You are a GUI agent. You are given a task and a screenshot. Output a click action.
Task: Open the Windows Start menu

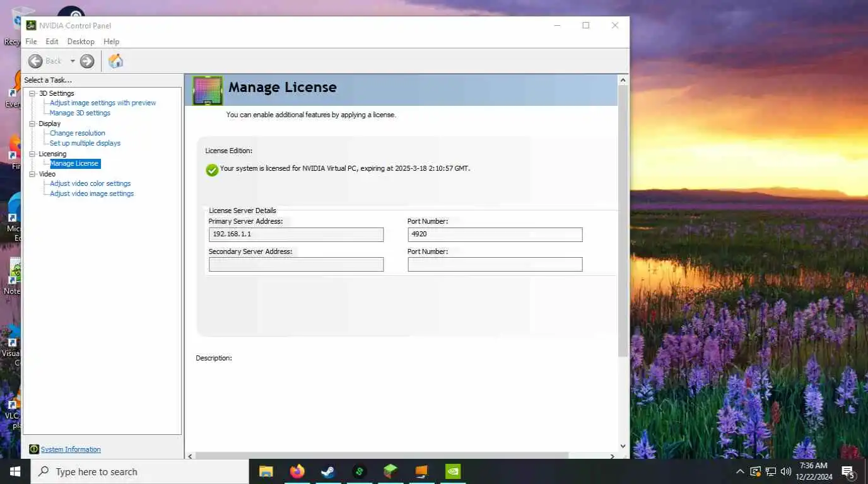click(15, 471)
